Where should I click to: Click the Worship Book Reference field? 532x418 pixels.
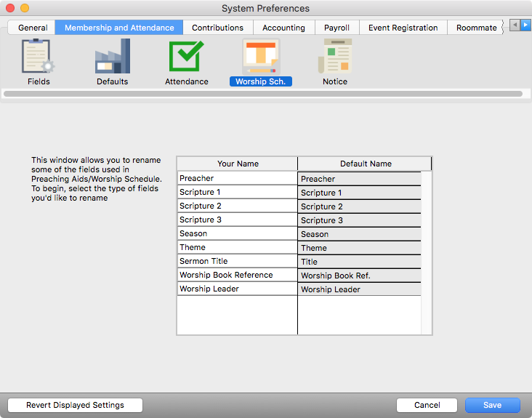point(237,275)
